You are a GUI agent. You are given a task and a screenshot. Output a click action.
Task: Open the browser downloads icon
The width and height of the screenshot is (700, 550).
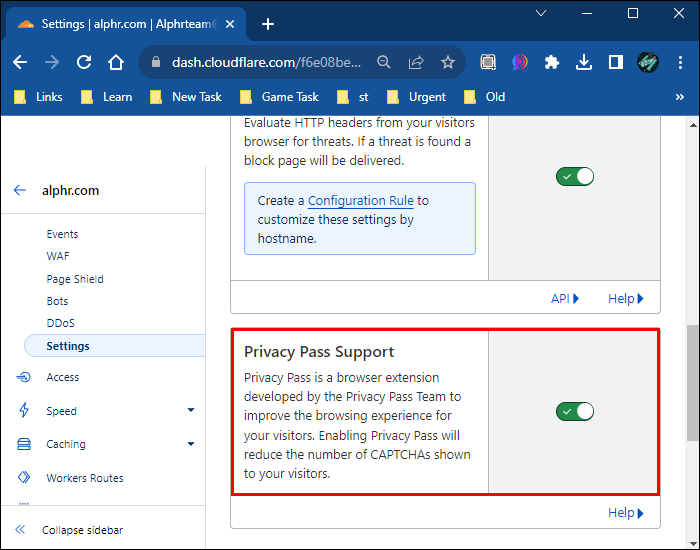pyautogui.click(x=584, y=62)
